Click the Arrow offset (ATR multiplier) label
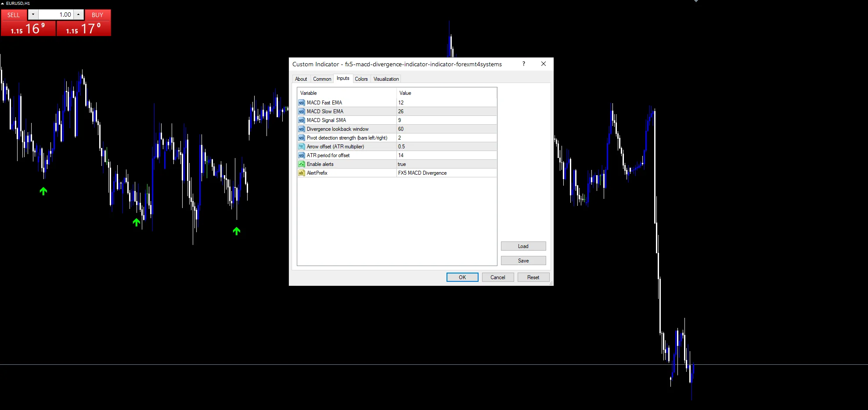 coord(335,147)
